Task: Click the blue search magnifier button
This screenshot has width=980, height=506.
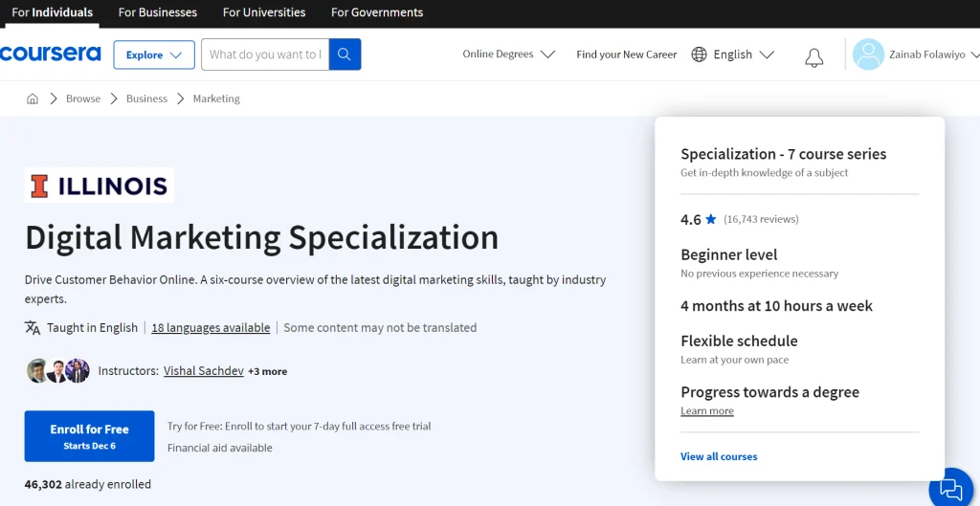Action: click(345, 55)
